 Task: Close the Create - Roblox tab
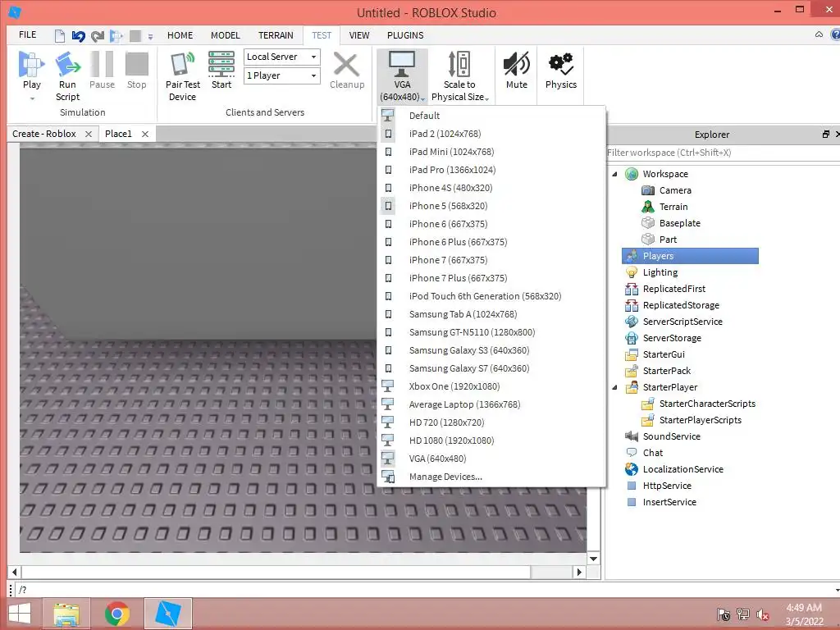coord(89,134)
